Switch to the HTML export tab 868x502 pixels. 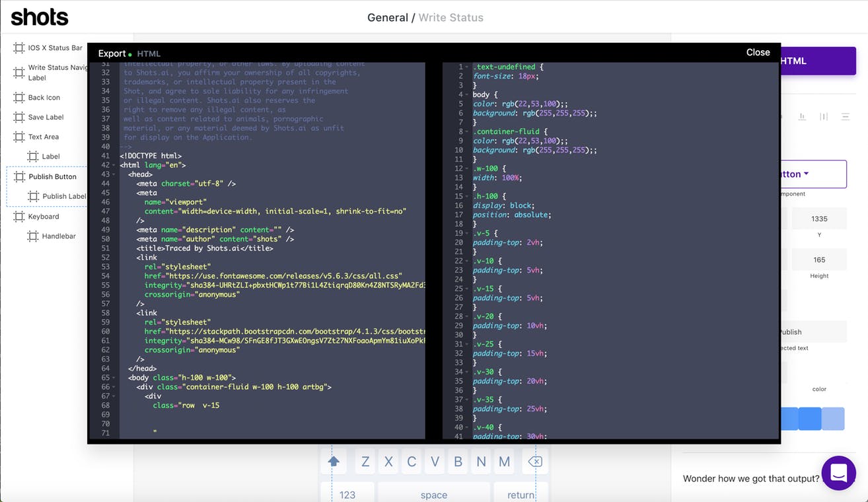click(x=149, y=54)
